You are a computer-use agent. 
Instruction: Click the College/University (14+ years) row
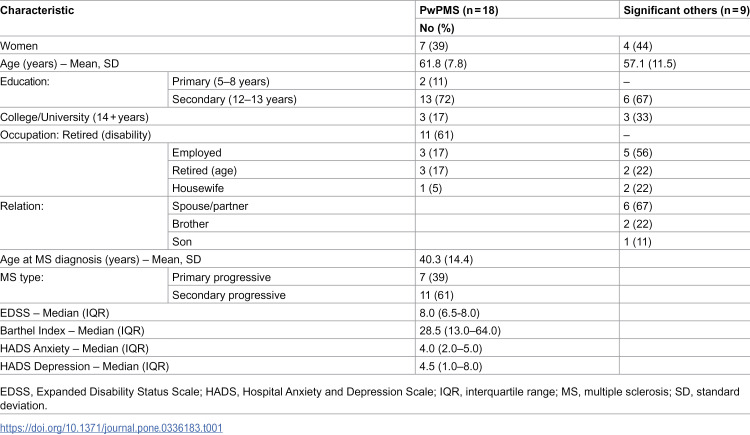coord(375,117)
